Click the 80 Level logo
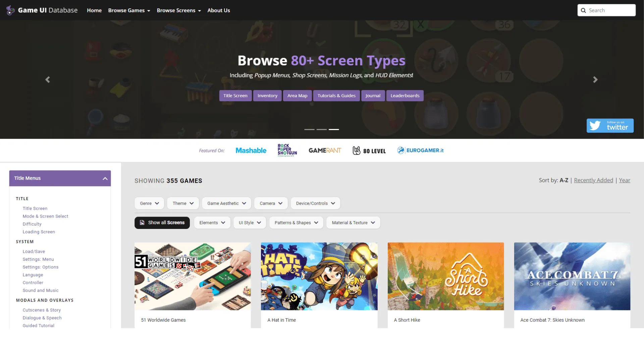This screenshot has height=362, width=644. click(x=369, y=150)
